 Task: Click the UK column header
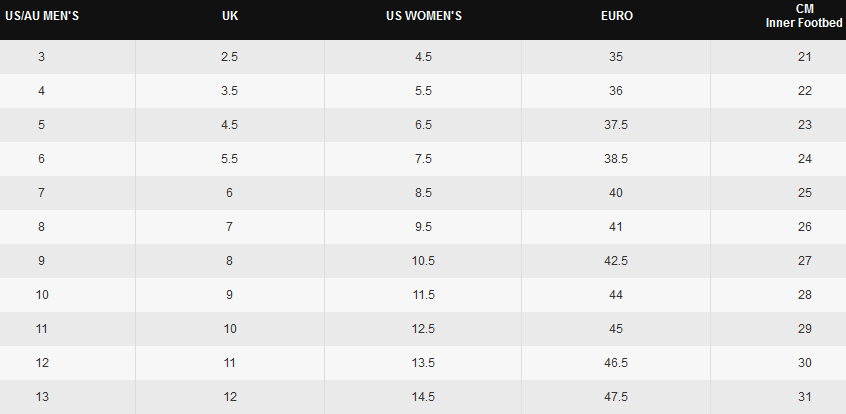pos(229,16)
